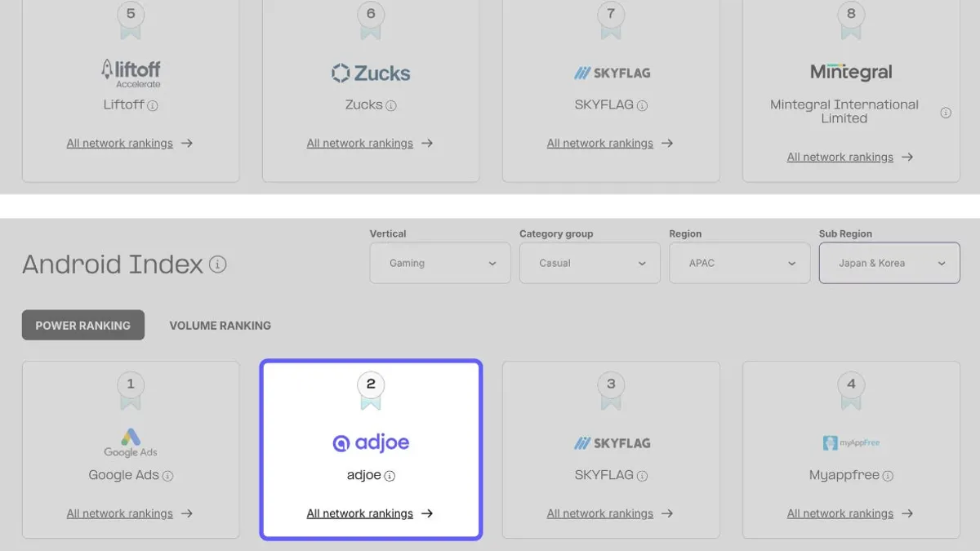Expand the Category group dropdown showing Casual
Screen dimensions: 980x551
[590, 264]
